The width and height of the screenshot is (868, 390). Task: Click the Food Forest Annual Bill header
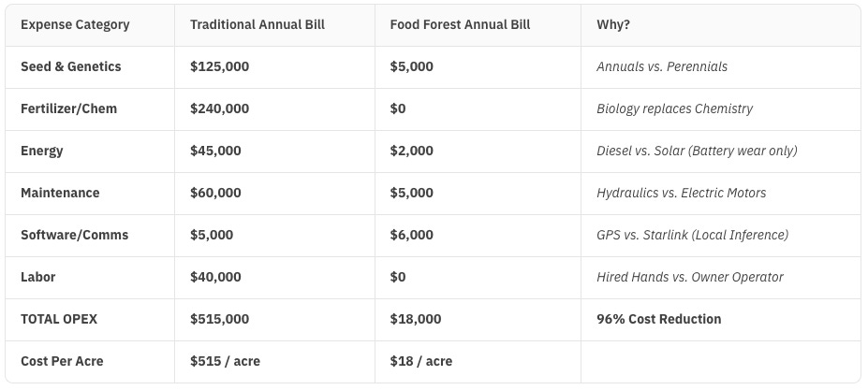460,24
